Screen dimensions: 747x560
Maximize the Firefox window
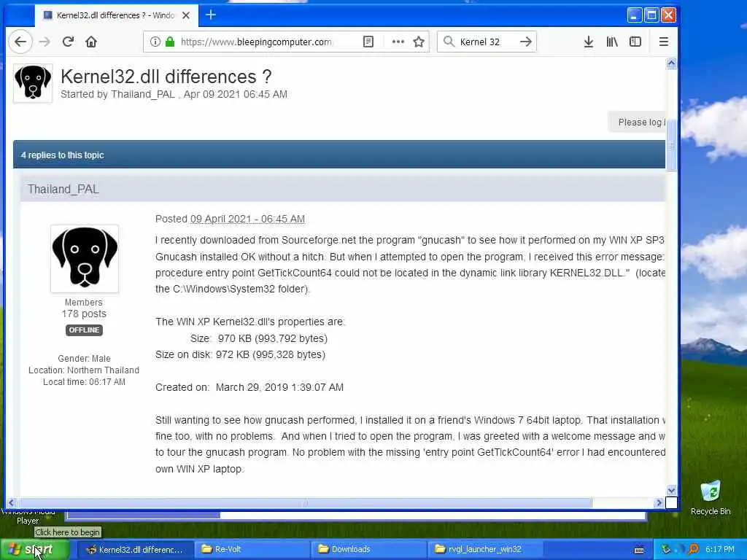651,15
